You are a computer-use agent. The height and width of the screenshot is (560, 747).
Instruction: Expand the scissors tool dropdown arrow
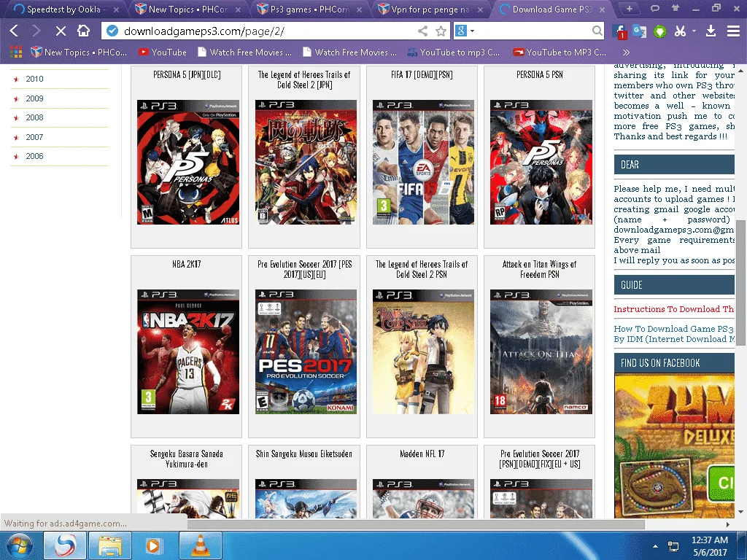694,31
